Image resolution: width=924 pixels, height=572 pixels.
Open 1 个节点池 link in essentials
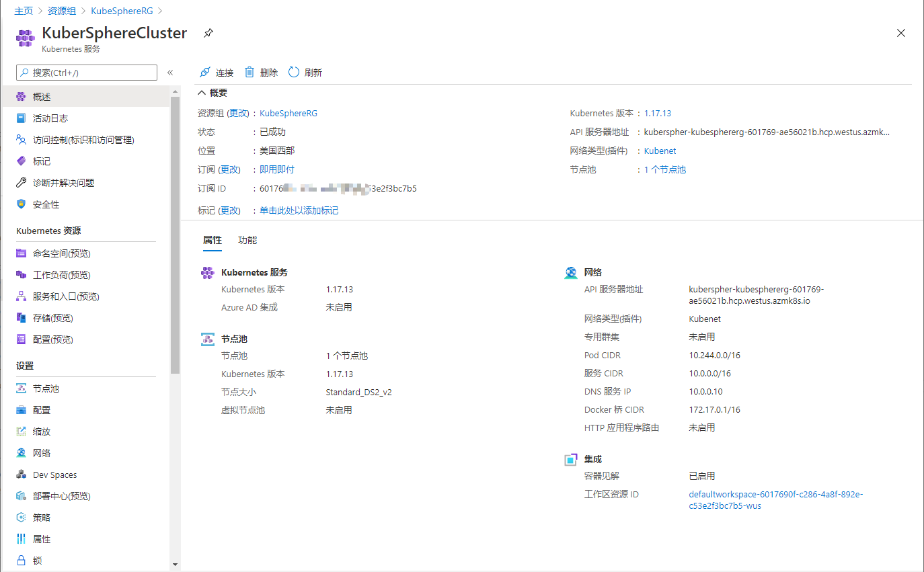coord(665,169)
